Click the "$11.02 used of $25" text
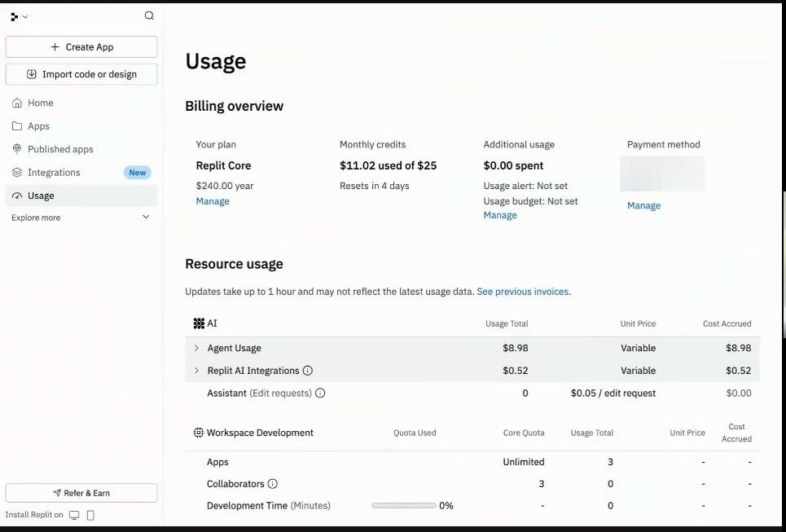786x532 pixels. (x=388, y=165)
